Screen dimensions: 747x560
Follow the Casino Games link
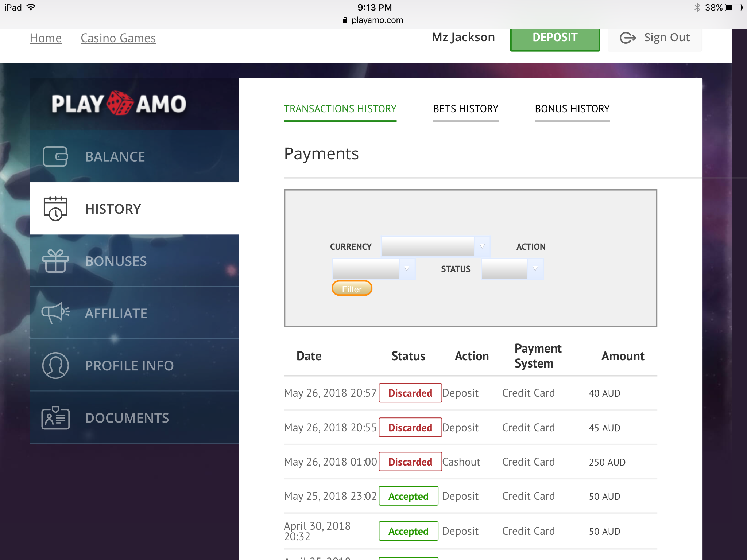[118, 38]
